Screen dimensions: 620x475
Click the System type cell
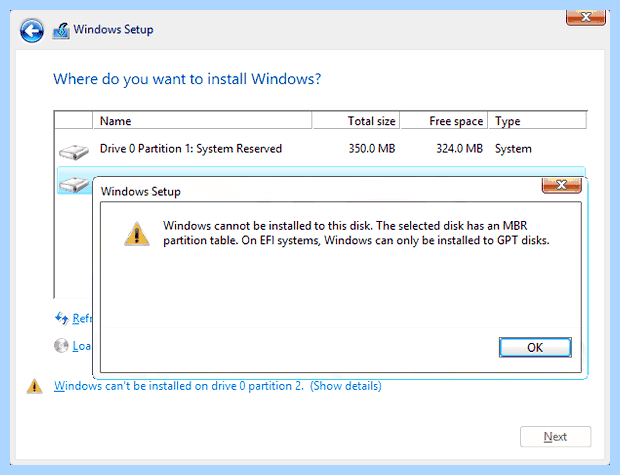[x=513, y=149]
